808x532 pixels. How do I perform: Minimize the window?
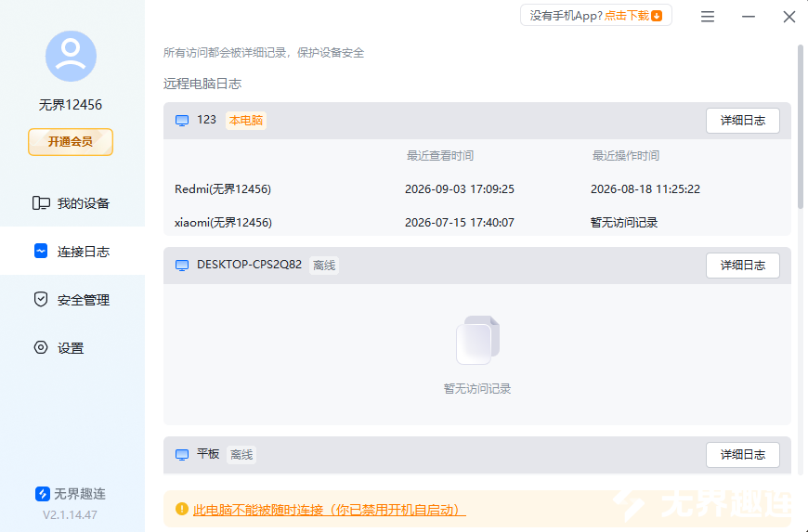pos(749,17)
